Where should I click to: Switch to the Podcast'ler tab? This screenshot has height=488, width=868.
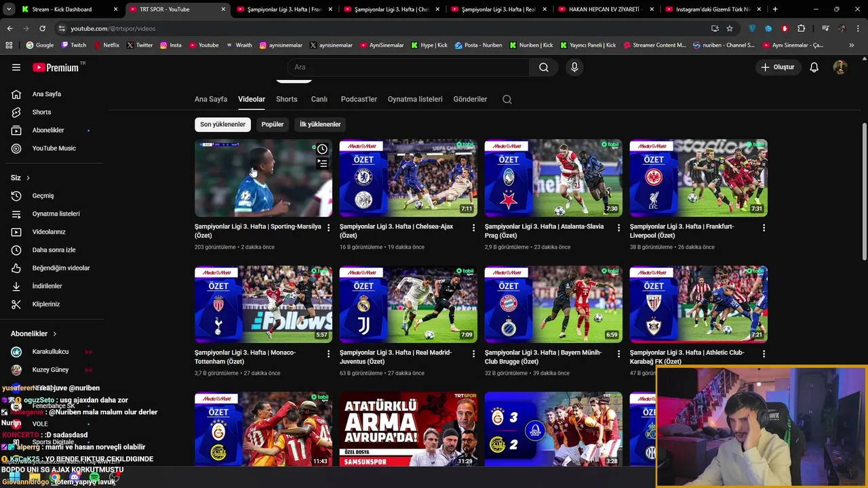[x=359, y=99]
